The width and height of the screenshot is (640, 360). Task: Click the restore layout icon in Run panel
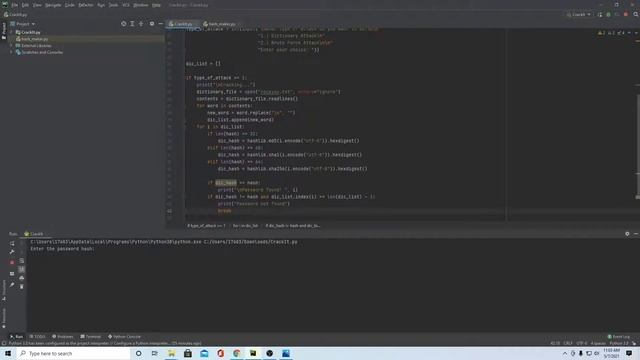coord(12,273)
